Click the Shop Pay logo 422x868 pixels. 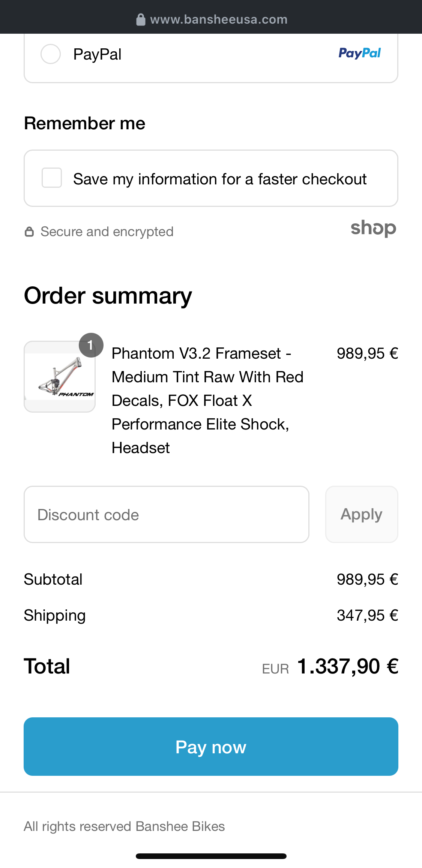pos(373,228)
